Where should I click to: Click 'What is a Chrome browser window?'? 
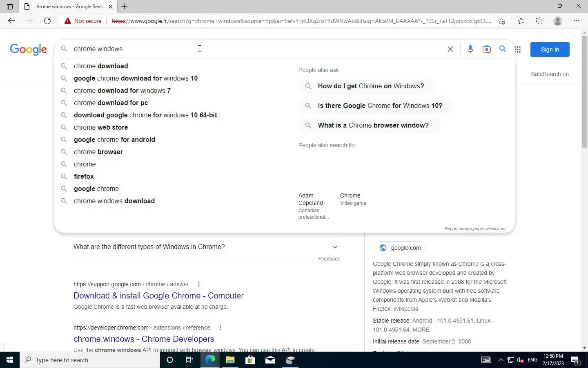coord(368,125)
